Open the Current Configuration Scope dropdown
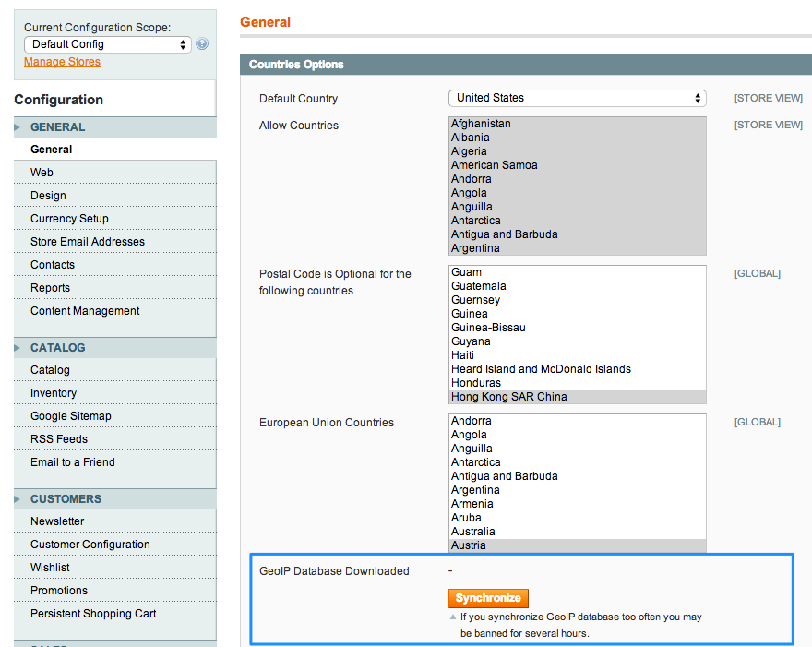The height and width of the screenshot is (647, 812). pyautogui.click(x=108, y=44)
